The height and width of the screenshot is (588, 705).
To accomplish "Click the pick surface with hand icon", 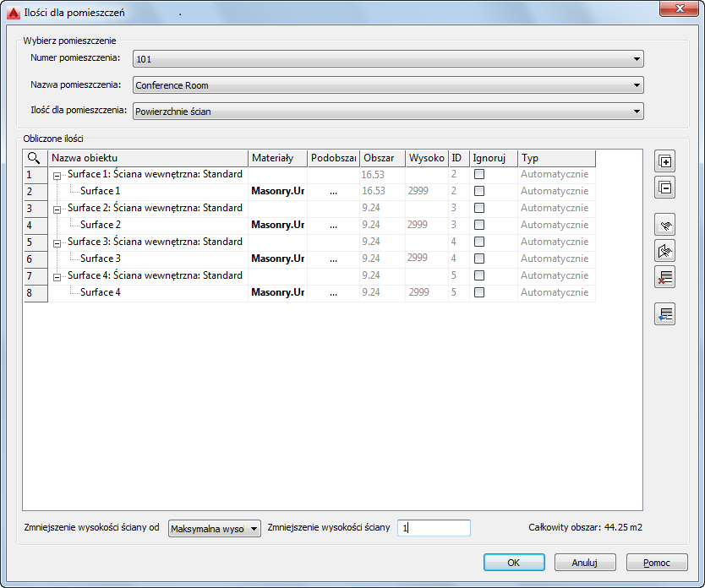I will (x=664, y=251).
